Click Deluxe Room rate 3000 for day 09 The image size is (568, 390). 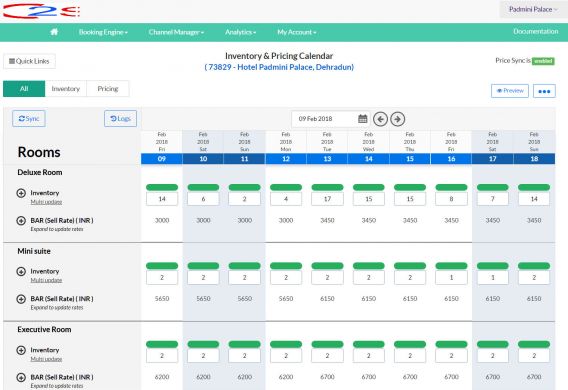pyautogui.click(x=162, y=220)
